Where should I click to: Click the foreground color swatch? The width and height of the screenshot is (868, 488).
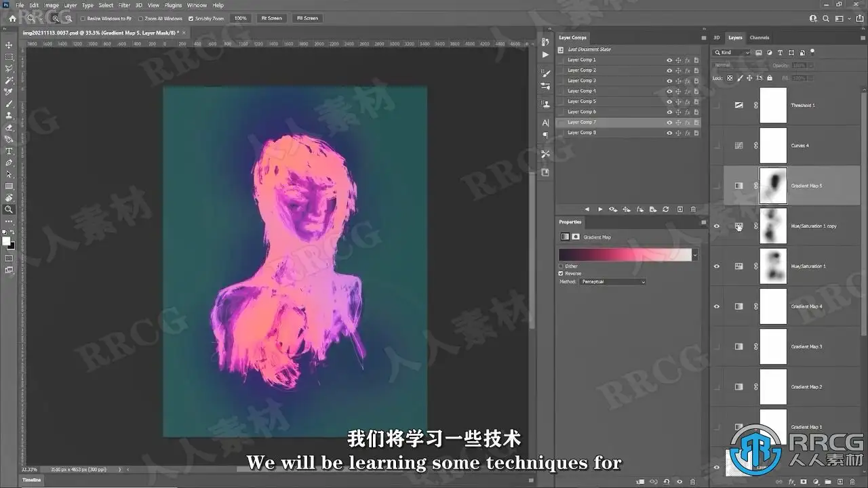(6, 241)
